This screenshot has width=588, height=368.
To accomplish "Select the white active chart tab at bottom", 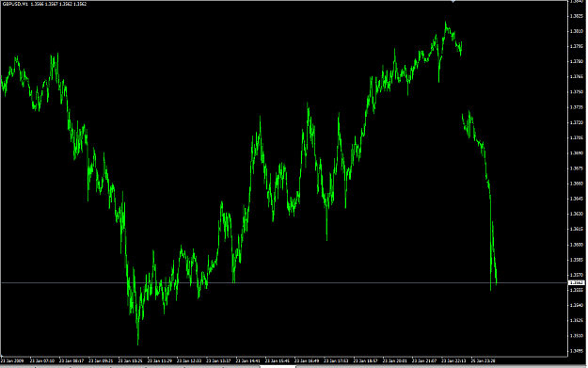I will pyautogui.click(x=278, y=366).
